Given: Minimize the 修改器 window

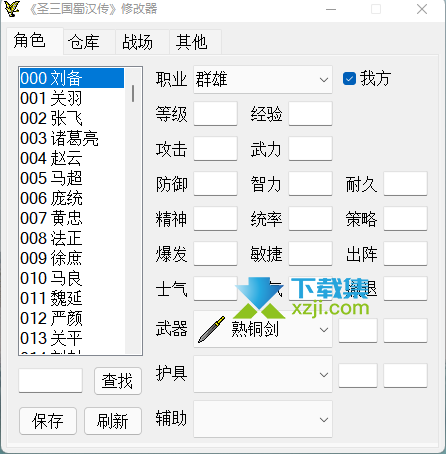Looking at the screenshot, I should 331,9.
